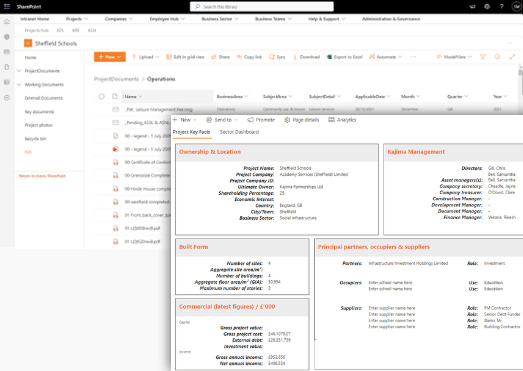Open Key documents in left navigation
523x371 pixels.
(x=39, y=112)
